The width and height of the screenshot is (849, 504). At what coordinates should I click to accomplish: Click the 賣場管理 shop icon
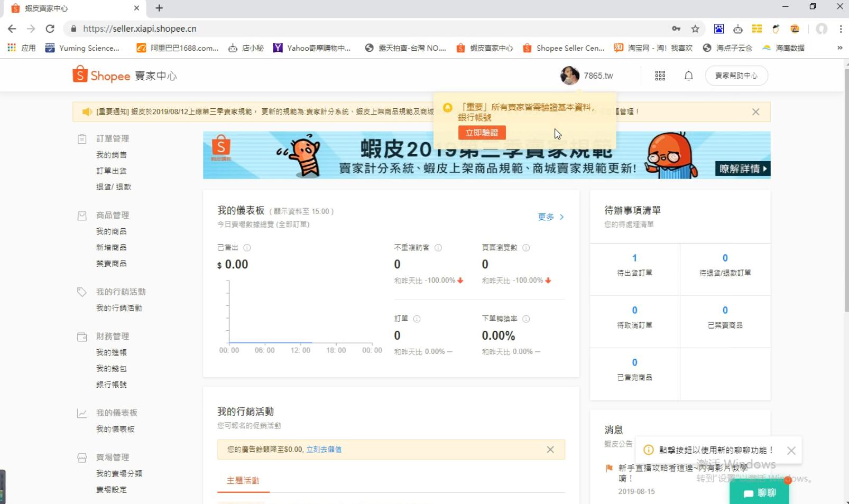[82, 458]
